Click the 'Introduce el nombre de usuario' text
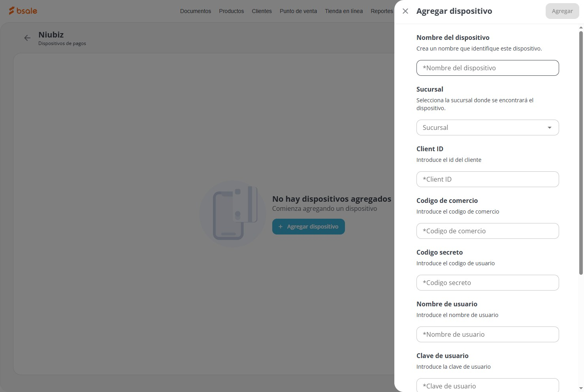This screenshot has height=392, width=584. (x=457, y=315)
